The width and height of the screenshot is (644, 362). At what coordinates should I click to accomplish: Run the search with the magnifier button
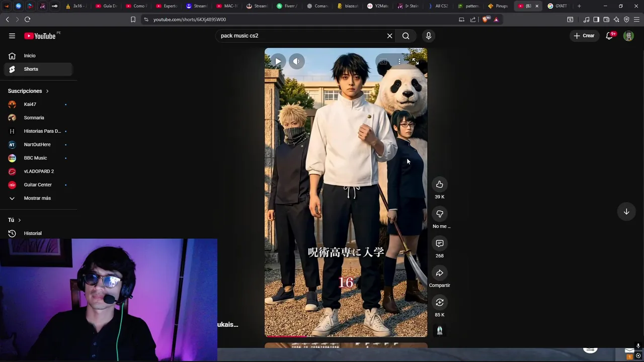[406, 36]
